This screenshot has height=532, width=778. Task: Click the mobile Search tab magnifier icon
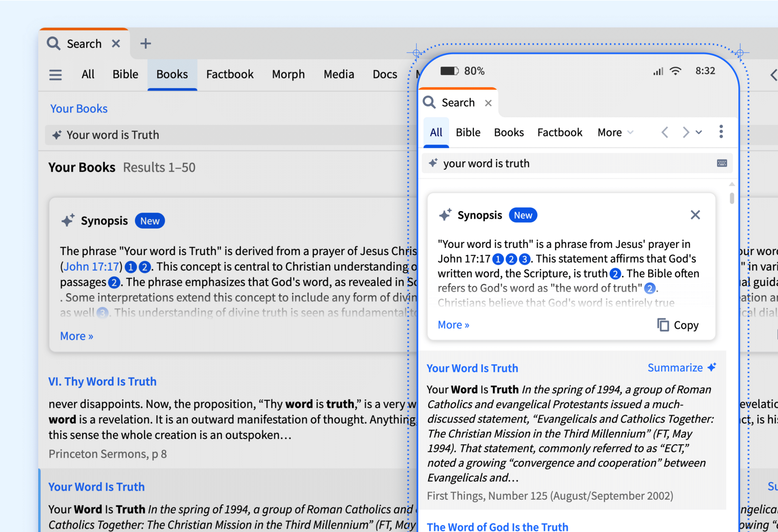429,102
